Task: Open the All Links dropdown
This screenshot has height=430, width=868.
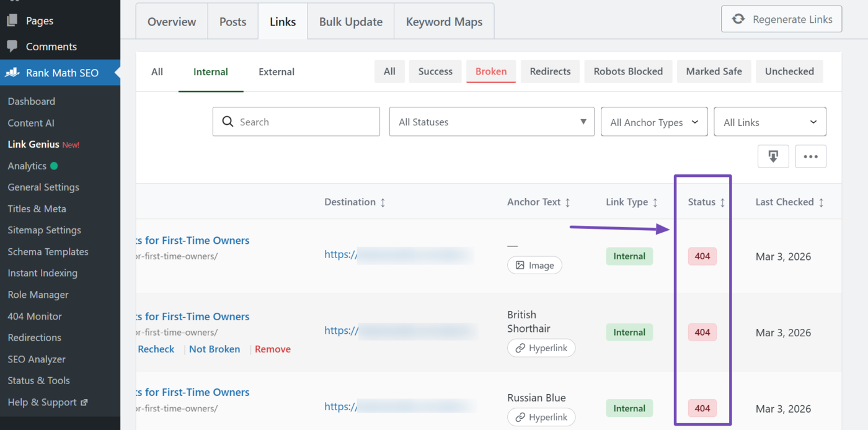Action: [x=769, y=122]
